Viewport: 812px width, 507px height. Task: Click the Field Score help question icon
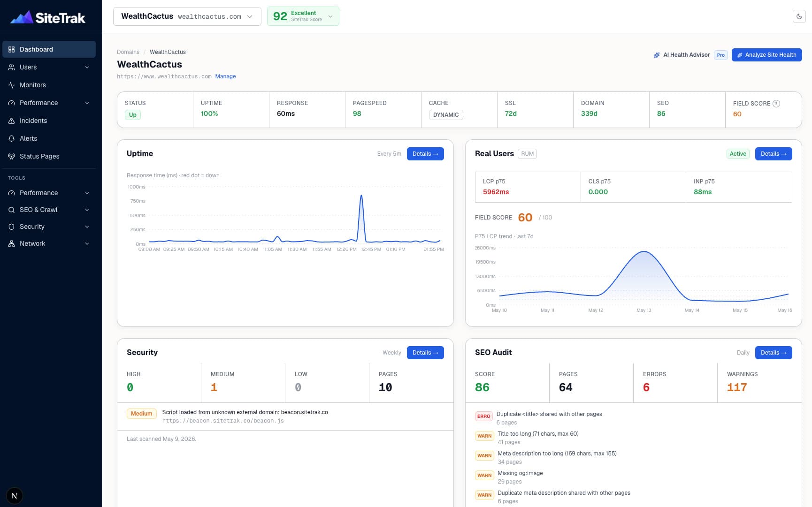tap(776, 104)
